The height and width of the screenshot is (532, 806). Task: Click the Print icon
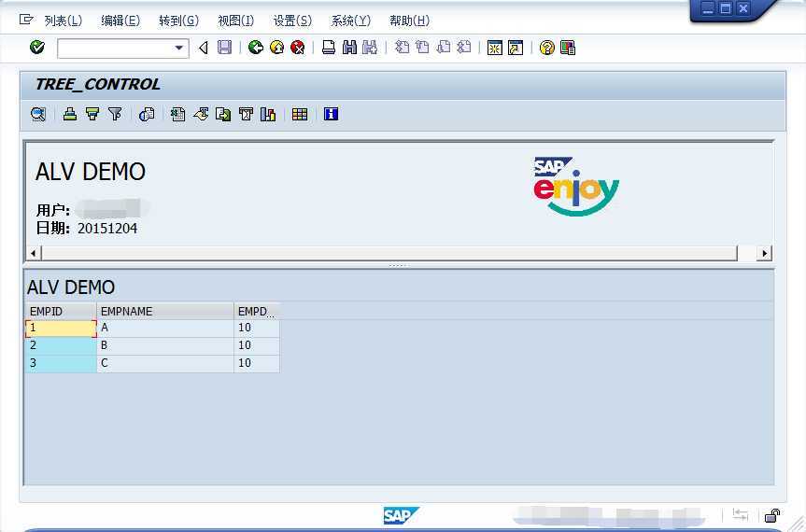point(329,48)
